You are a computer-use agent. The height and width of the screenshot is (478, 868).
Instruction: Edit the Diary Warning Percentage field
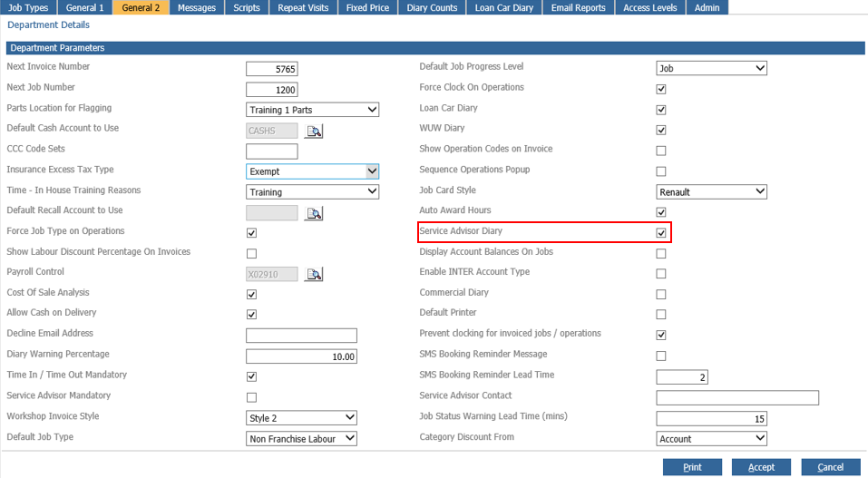[301, 356]
